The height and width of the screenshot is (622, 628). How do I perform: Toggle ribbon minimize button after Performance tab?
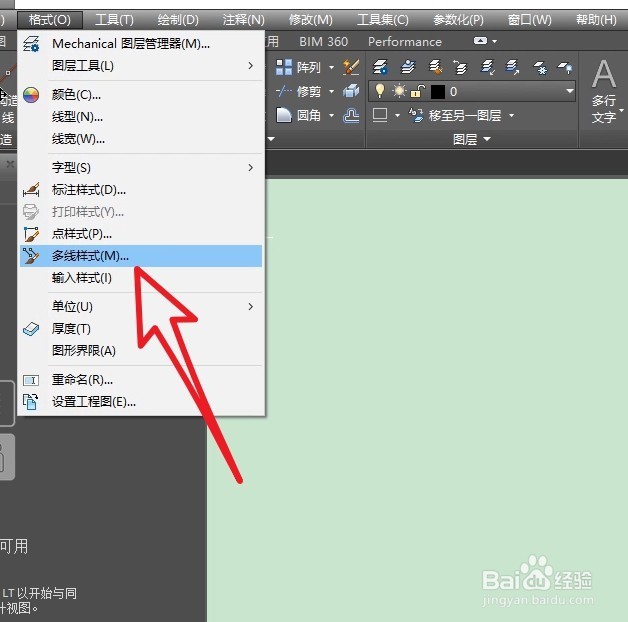480,41
